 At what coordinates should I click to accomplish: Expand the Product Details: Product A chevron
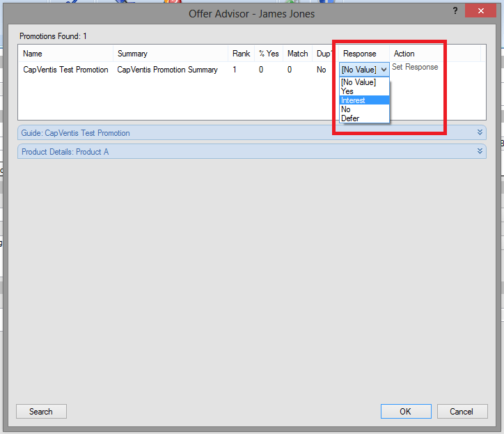pyautogui.click(x=480, y=151)
